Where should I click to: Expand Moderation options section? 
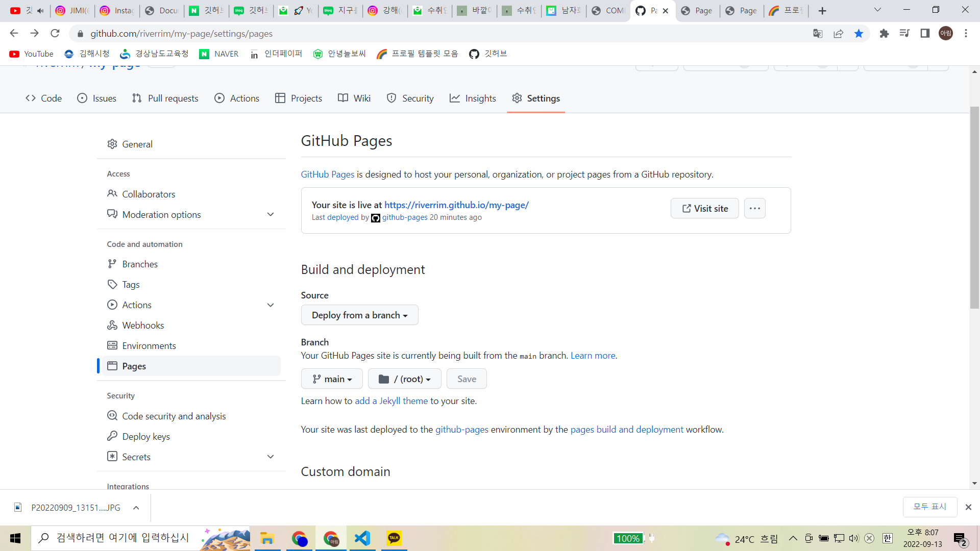(x=191, y=214)
